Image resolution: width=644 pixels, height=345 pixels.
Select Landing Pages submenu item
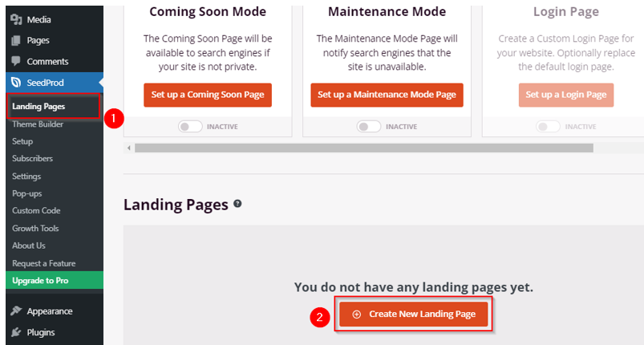click(x=53, y=107)
